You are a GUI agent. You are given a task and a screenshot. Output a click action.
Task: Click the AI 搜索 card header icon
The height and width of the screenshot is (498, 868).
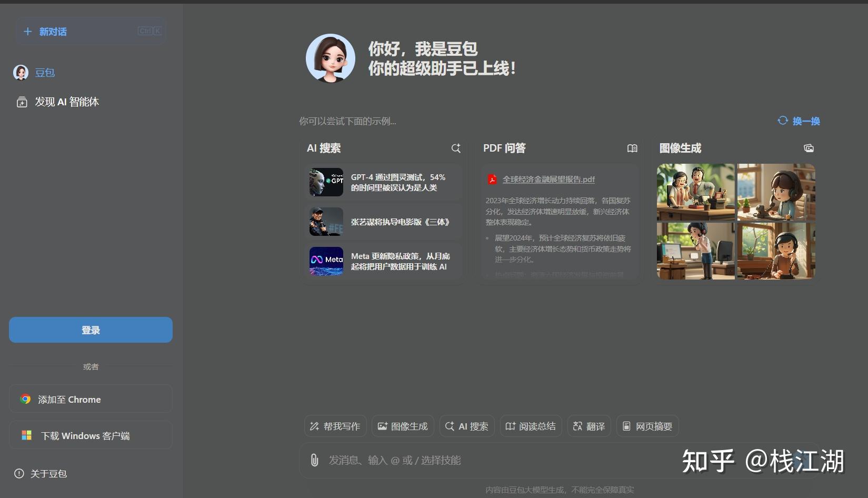[456, 148]
